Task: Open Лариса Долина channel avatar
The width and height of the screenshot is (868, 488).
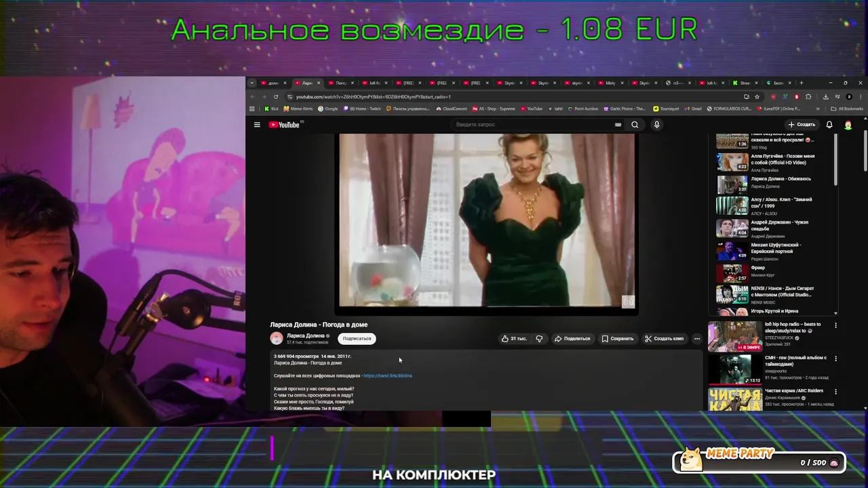Action: tap(277, 338)
